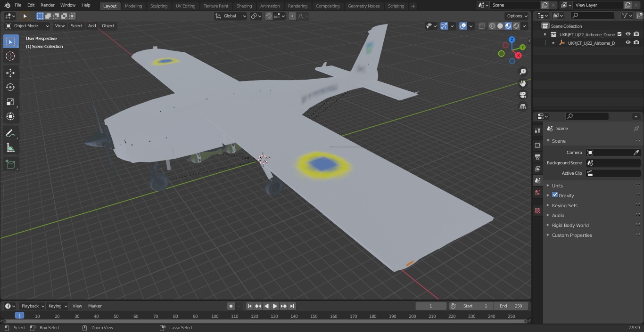Disable UKRJET_UJ22_Airborne_D object in renders
Viewport: 644px width, 332px height.
click(636, 43)
